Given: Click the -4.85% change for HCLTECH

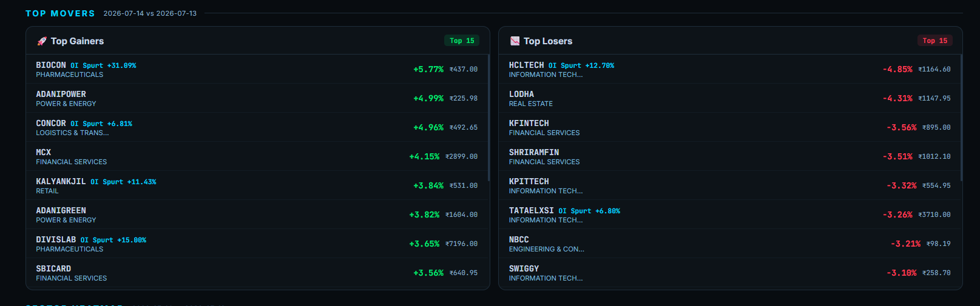Looking at the screenshot, I should click(x=897, y=70).
